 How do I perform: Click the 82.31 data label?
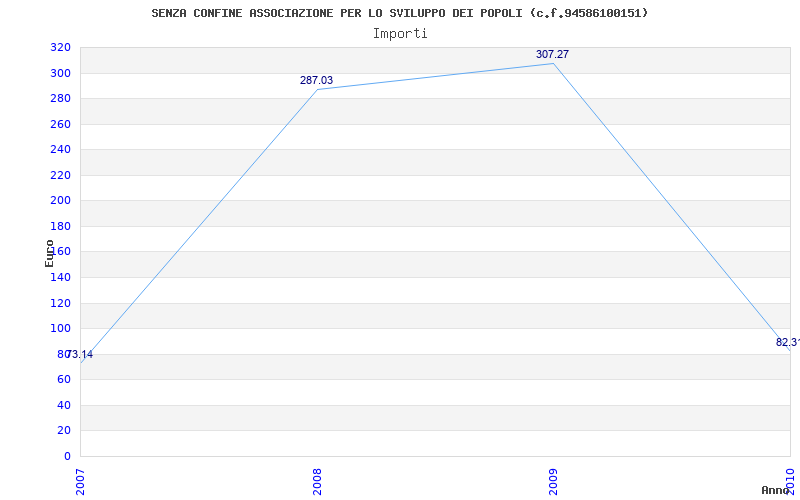[x=788, y=342]
